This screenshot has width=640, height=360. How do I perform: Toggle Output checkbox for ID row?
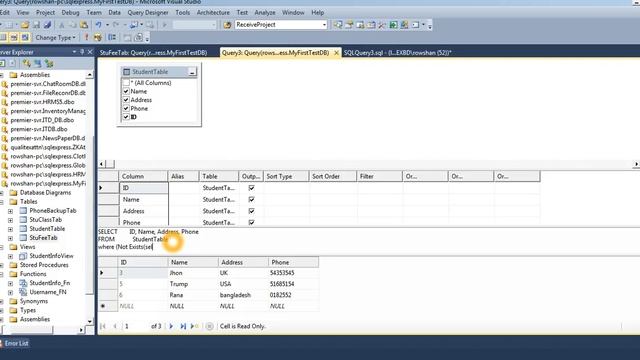click(251, 188)
